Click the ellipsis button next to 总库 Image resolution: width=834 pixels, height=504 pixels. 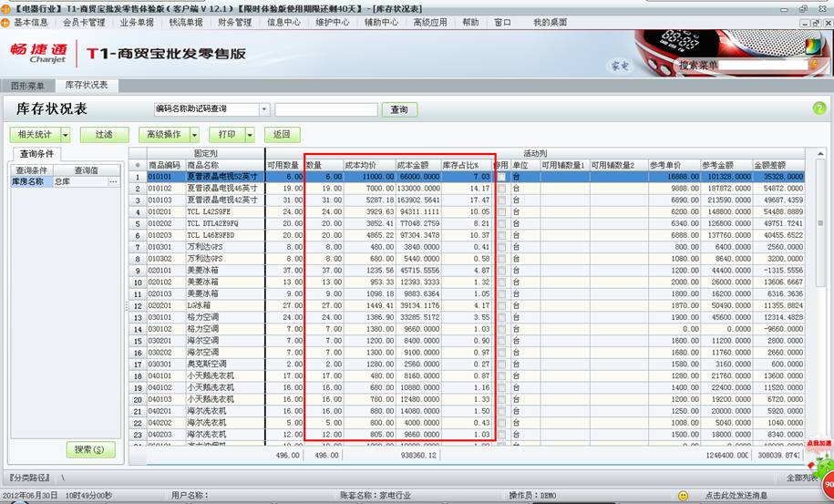click(114, 182)
